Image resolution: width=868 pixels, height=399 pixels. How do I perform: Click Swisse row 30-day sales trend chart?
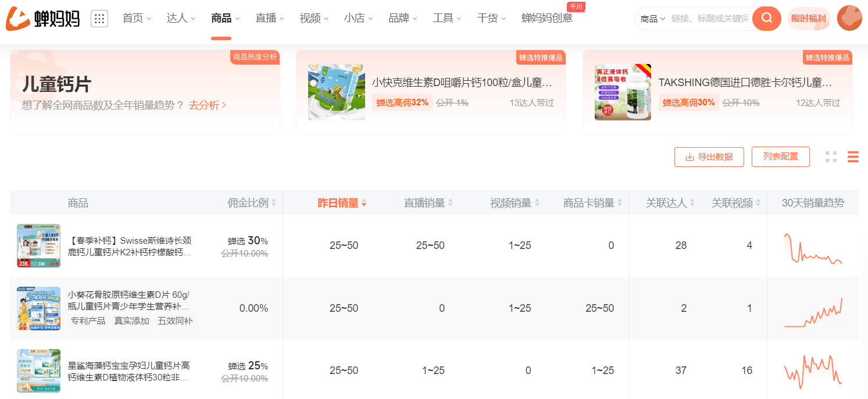(x=813, y=248)
